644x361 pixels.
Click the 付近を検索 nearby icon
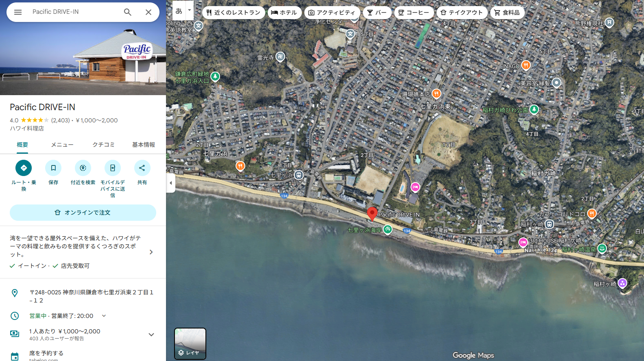click(83, 168)
